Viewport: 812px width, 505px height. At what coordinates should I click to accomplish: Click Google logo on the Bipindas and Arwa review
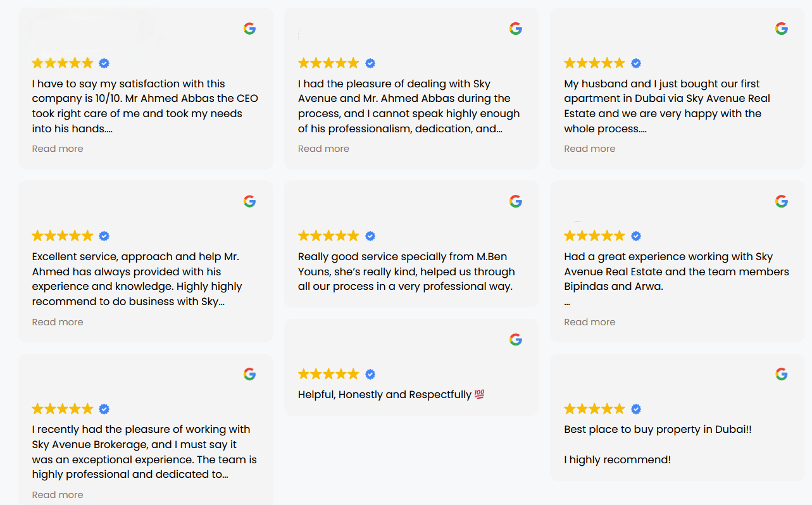click(x=782, y=201)
